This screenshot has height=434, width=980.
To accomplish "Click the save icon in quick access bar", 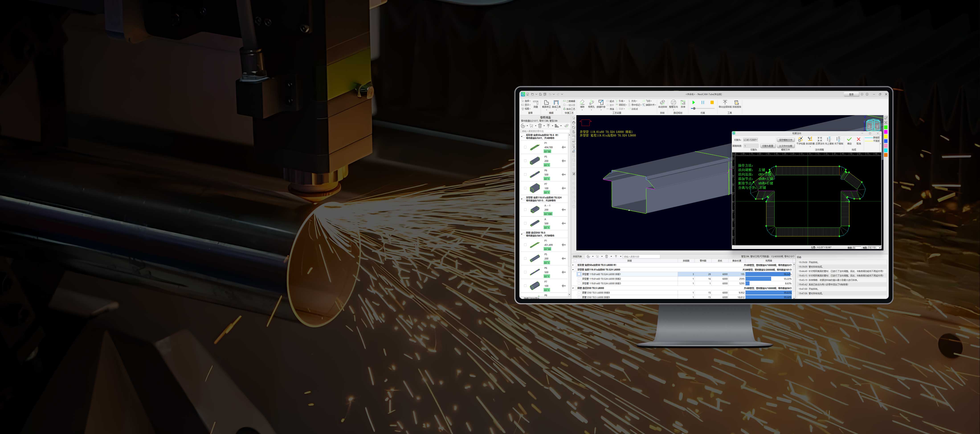I will pos(541,94).
